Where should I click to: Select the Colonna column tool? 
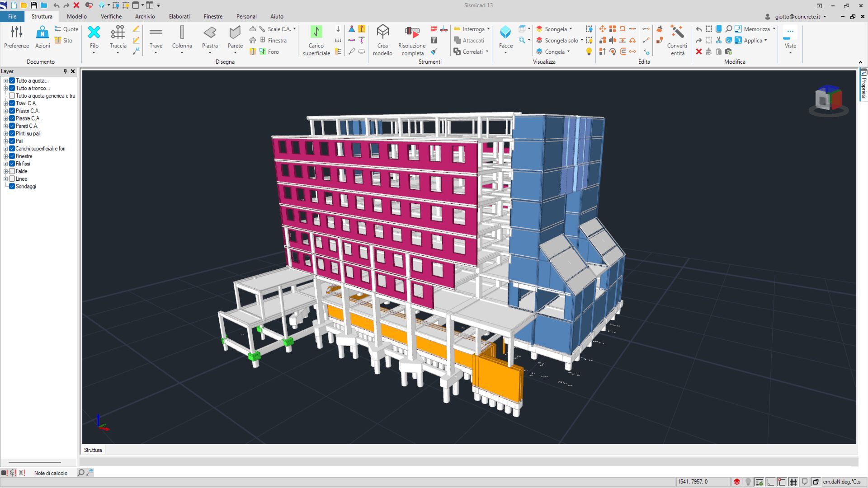pyautogui.click(x=182, y=33)
